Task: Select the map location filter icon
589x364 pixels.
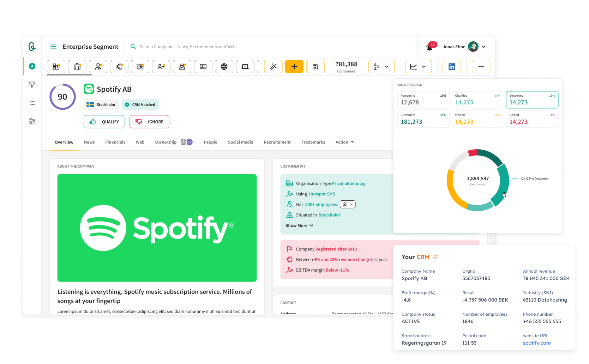Action: pos(182,67)
